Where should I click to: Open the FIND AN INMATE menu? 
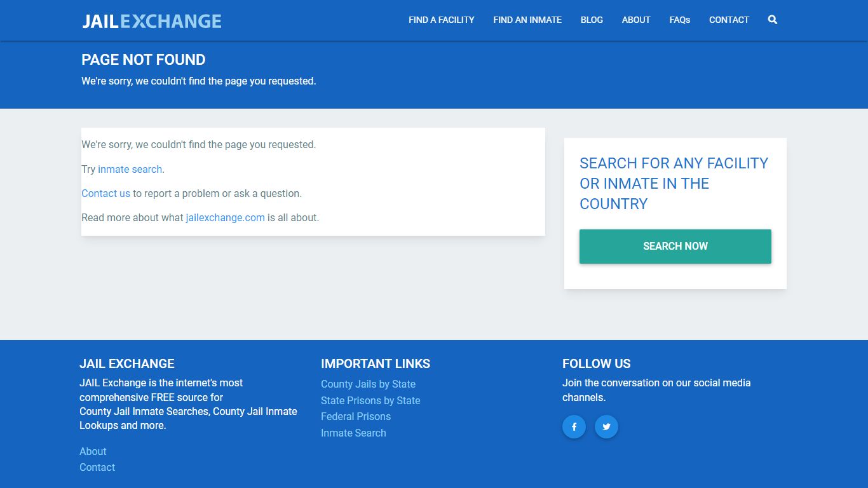(527, 20)
